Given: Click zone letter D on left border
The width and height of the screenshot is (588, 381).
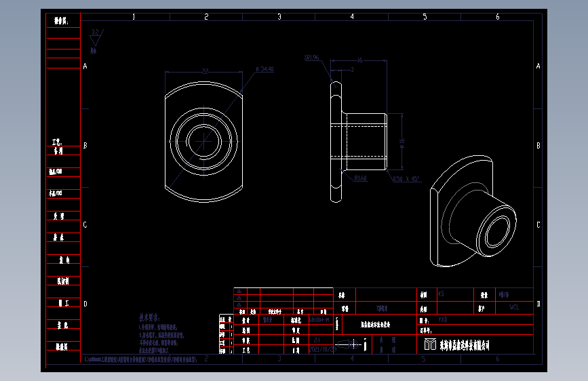Looking at the screenshot, I should (85, 304).
